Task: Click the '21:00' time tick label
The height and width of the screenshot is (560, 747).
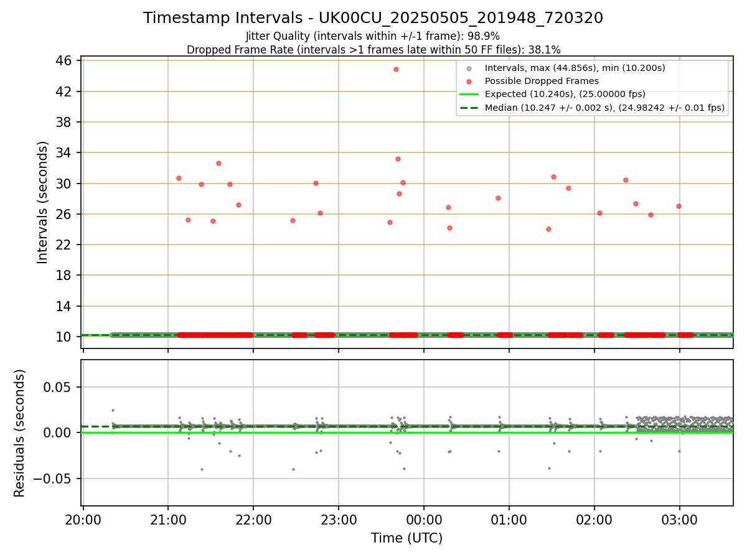Action: 168,520
